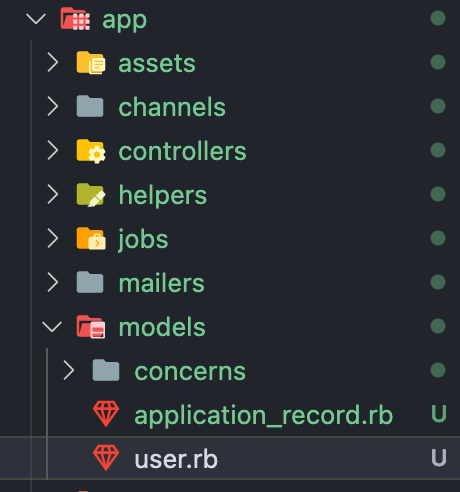Click the red app folder icon

(x=75, y=19)
